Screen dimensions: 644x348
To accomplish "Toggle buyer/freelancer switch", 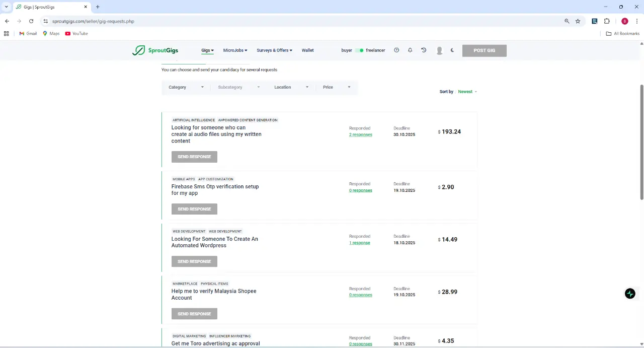I will click(359, 50).
